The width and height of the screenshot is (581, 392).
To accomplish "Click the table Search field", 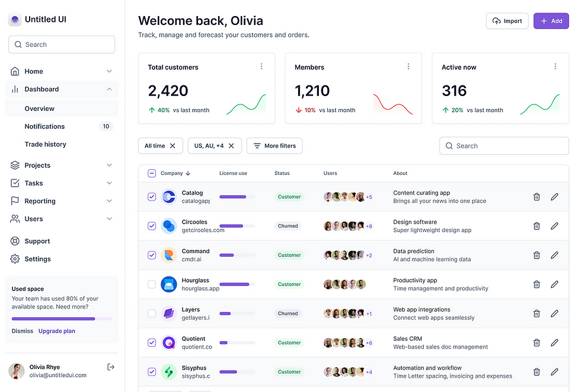I will (505, 146).
